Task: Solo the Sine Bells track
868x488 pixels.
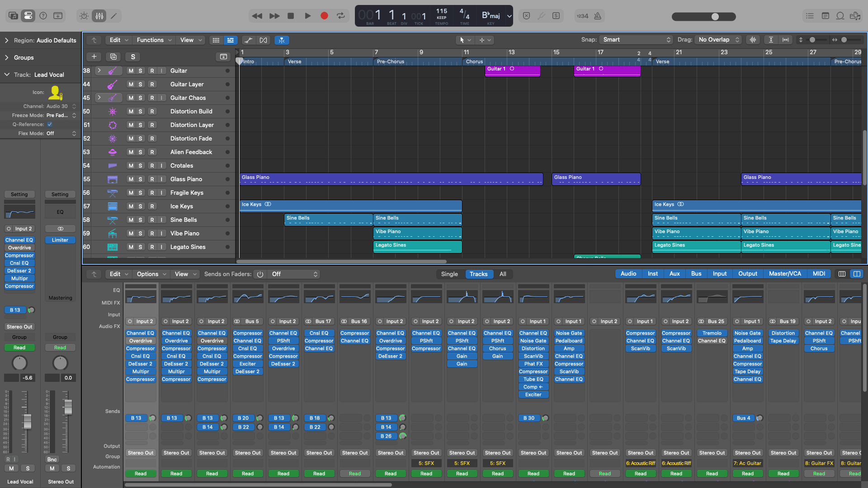Action: point(141,220)
